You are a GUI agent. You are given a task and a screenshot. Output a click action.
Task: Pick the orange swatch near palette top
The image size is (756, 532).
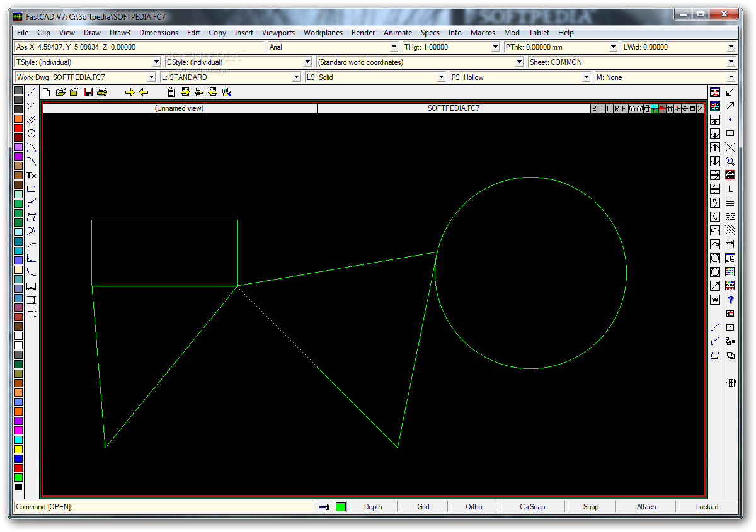tap(18, 118)
